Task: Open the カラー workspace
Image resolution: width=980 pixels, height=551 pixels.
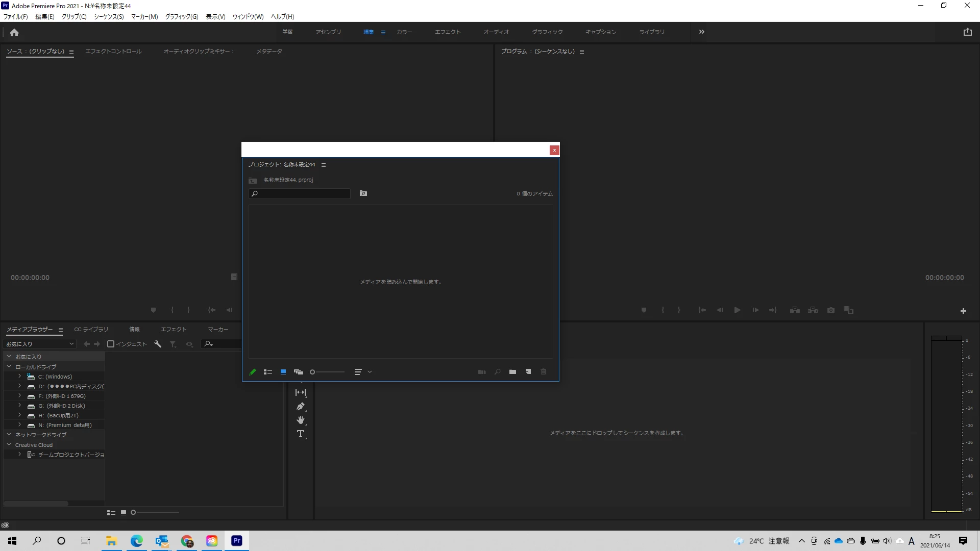Action: pos(404,32)
